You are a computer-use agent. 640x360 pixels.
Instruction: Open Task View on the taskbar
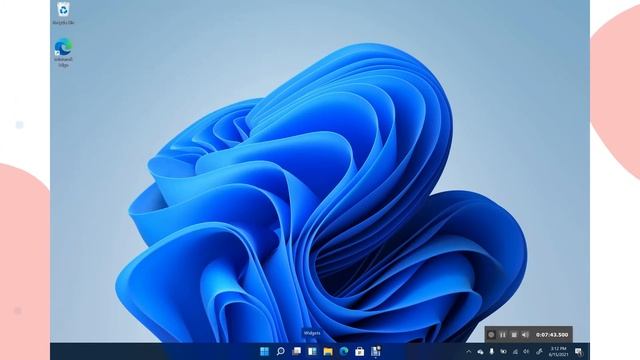click(x=297, y=351)
